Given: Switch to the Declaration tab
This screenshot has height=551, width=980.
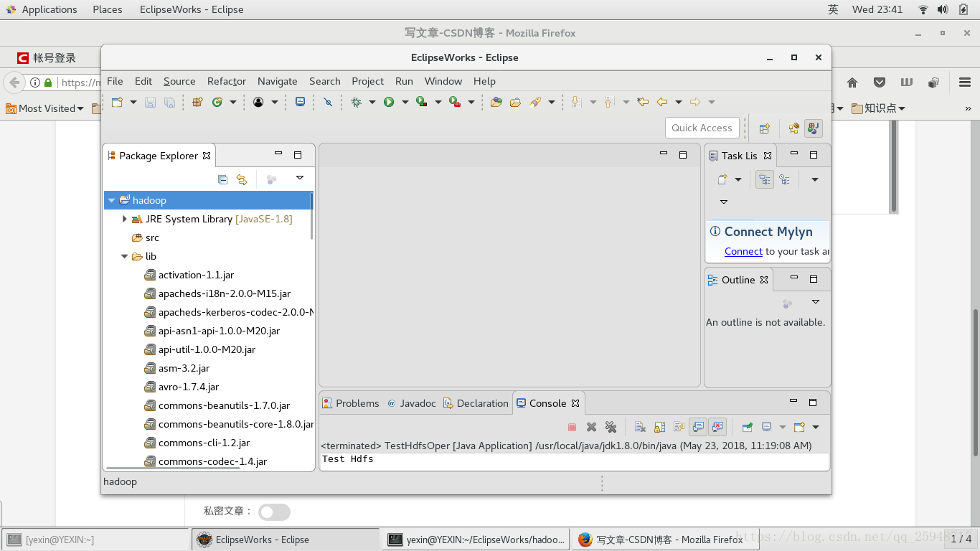Looking at the screenshot, I should [476, 403].
